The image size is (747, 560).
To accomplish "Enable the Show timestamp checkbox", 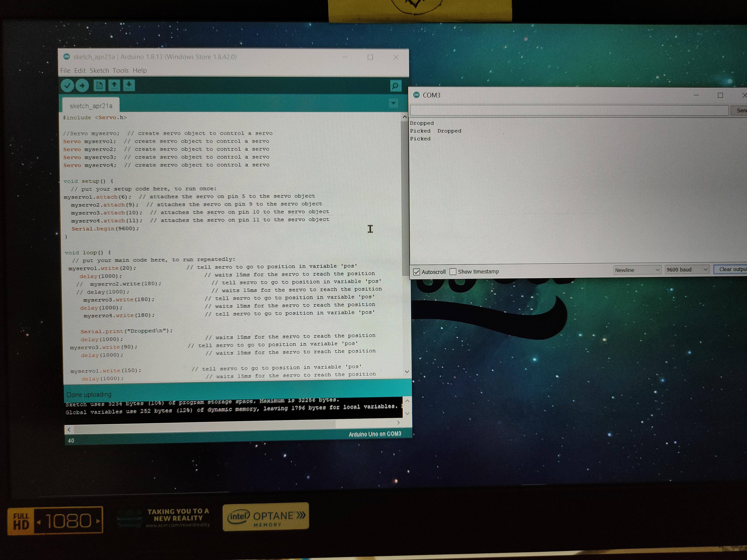I will point(453,272).
